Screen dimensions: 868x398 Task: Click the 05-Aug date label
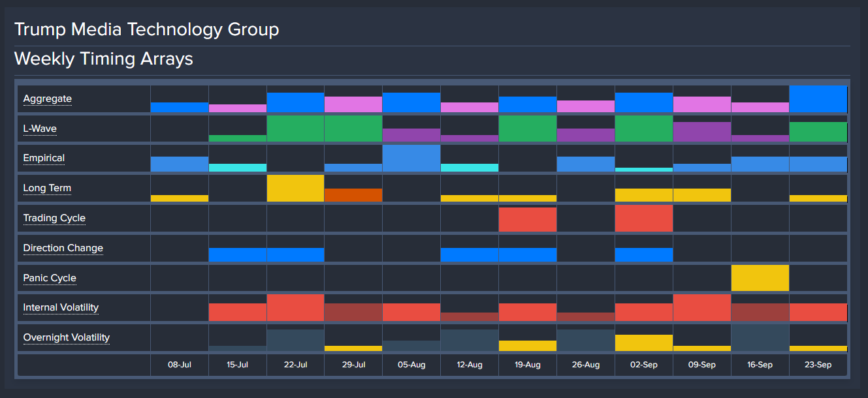(x=411, y=365)
